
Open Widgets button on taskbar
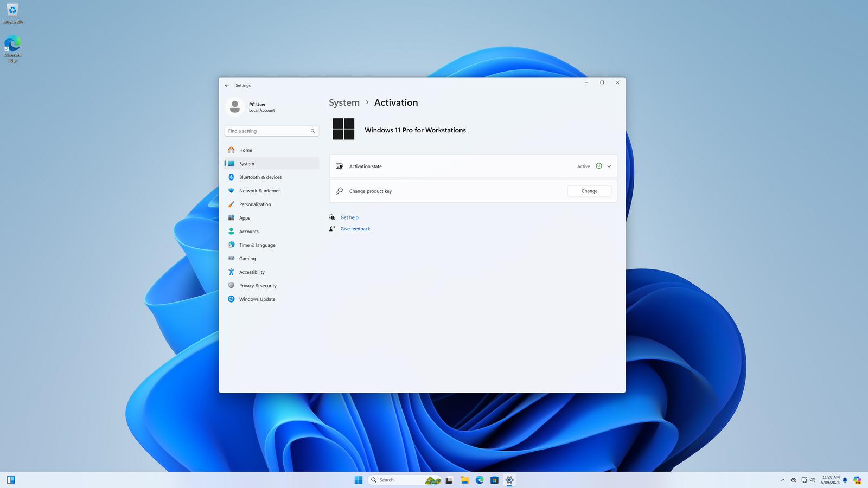[x=11, y=480]
